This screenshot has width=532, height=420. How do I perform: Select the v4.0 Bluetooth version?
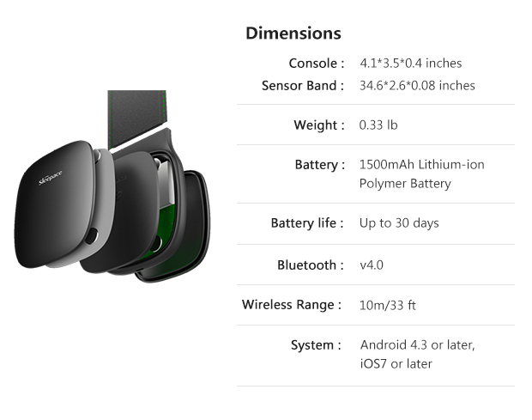click(372, 265)
